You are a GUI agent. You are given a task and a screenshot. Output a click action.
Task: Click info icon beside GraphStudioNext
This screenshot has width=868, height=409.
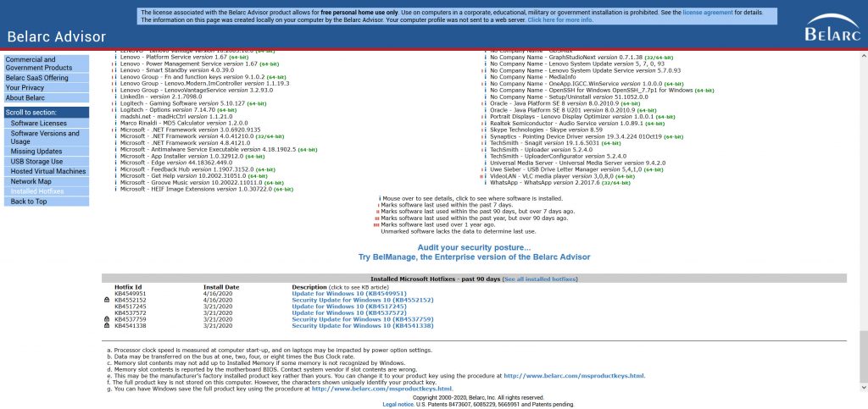(486, 58)
